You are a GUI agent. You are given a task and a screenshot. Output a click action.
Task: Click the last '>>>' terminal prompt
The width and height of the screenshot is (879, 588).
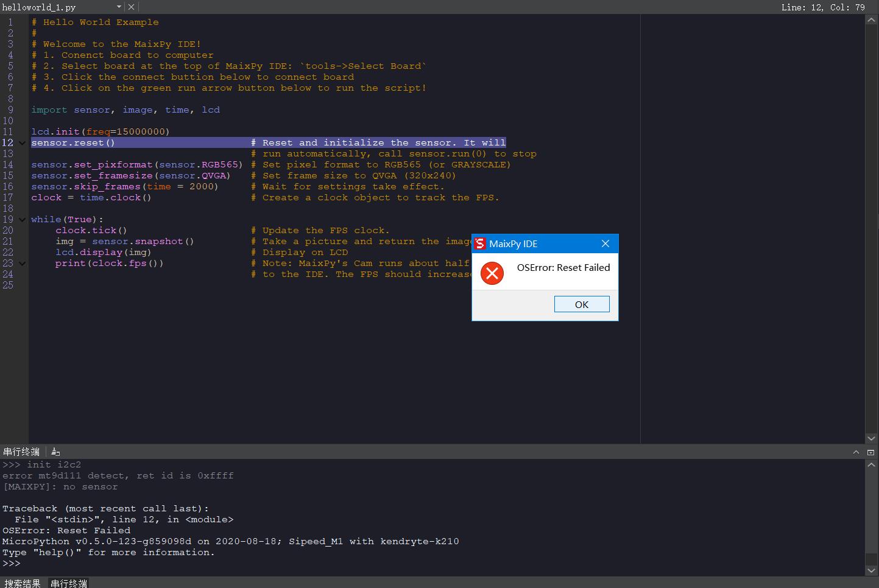coord(12,563)
